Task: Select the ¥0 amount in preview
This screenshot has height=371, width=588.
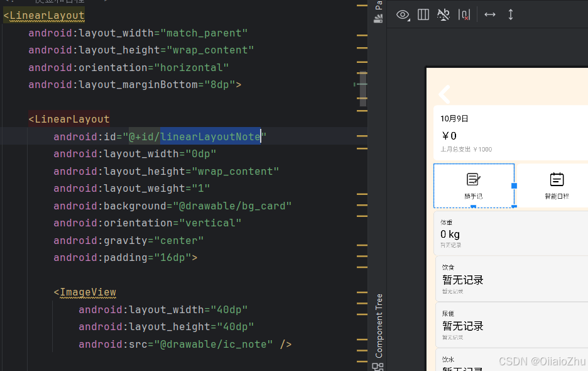Action: [x=449, y=136]
